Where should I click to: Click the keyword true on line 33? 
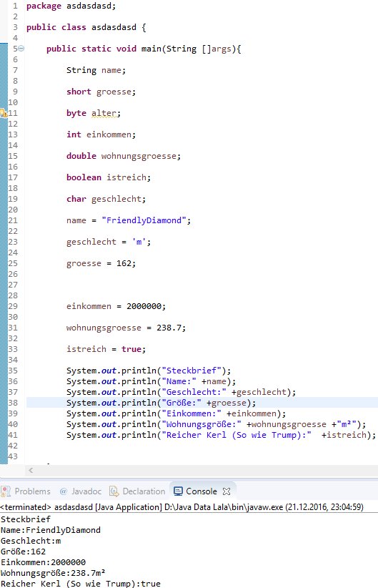click(131, 349)
